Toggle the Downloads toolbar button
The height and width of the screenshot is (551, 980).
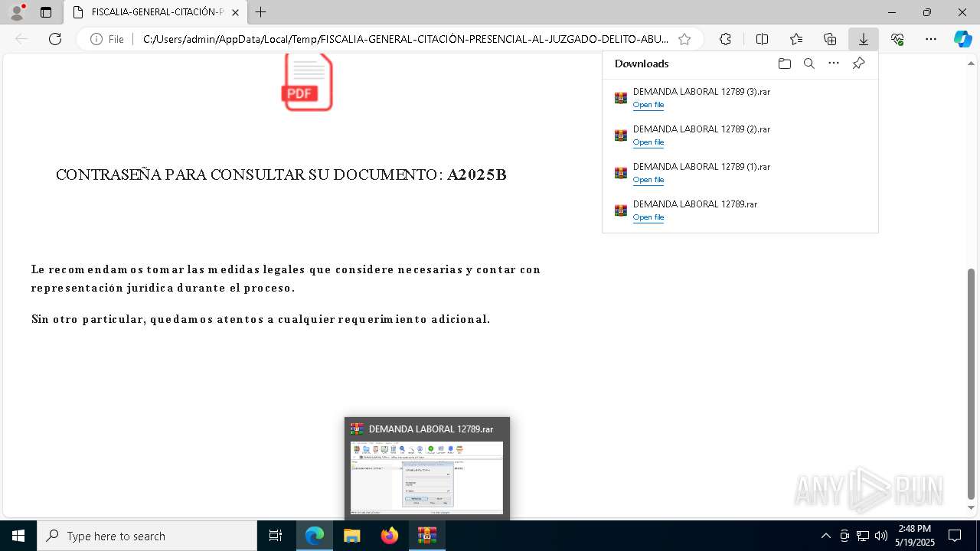(863, 39)
